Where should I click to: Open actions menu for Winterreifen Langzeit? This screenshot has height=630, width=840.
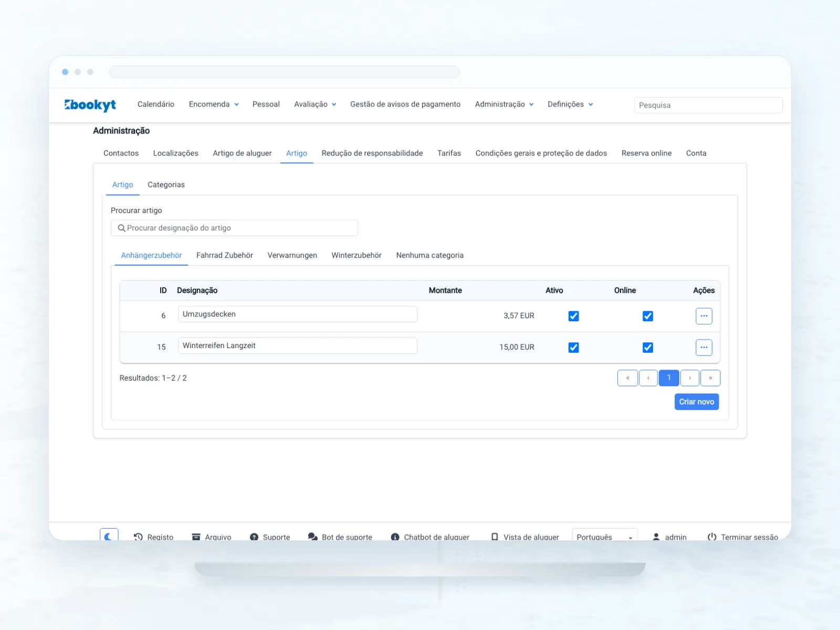tap(704, 348)
